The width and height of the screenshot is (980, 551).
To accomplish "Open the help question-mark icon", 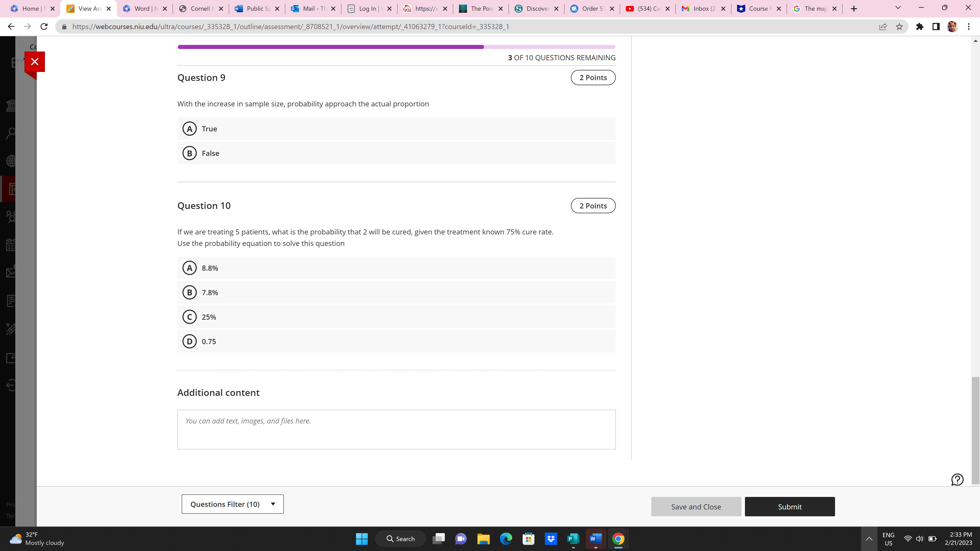I will click(x=957, y=480).
